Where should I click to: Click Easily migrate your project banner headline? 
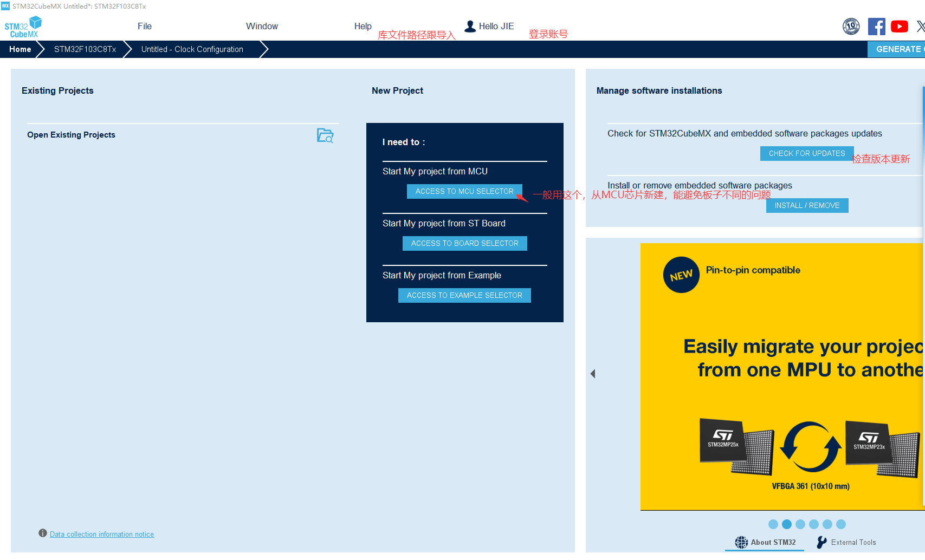click(804, 358)
